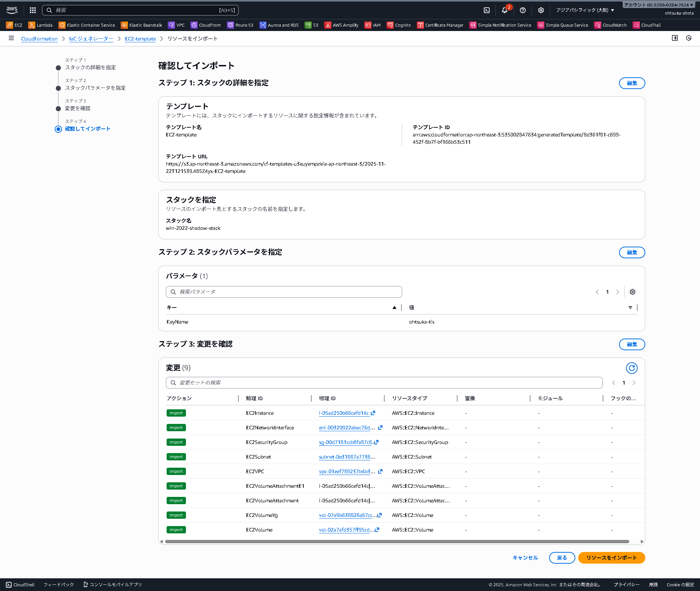Toggle the side navigation hamburger menu
The image size is (700, 591).
coord(11,38)
